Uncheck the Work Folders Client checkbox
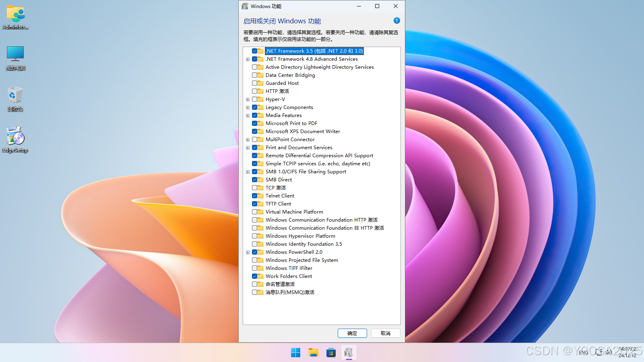The image size is (644, 362). pyautogui.click(x=255, y=276)
